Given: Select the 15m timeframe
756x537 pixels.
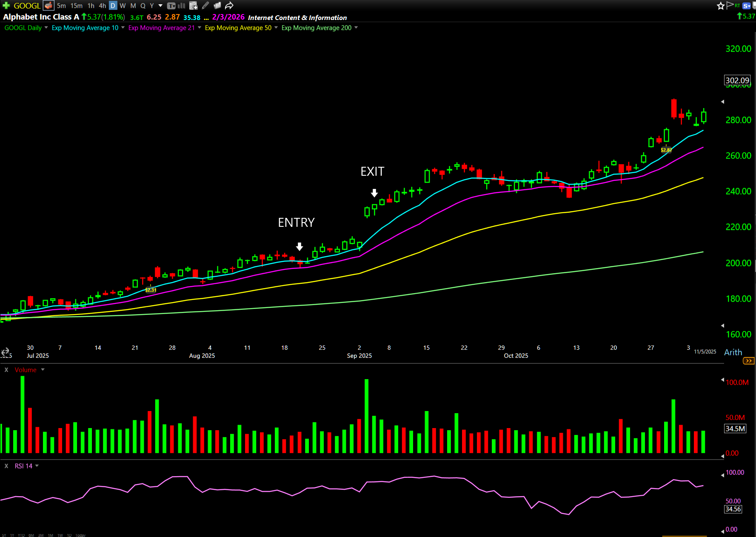Looking at the screenshot, I should (x=77, y=6).
